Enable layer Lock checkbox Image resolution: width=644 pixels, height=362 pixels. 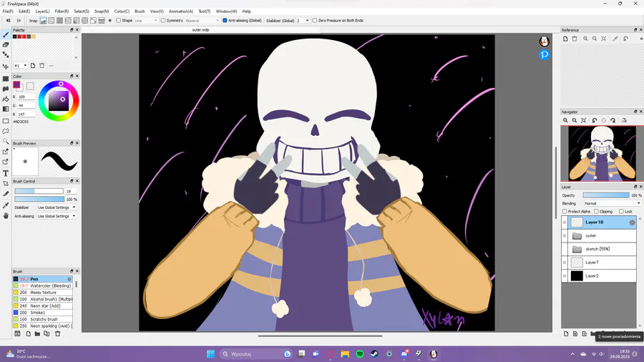(621, 211)
